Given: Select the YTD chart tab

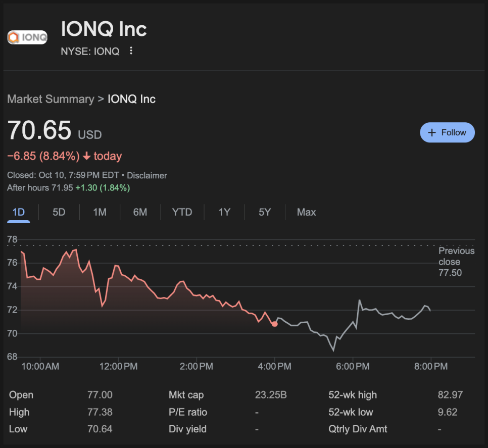Looking at the screenshot, I should click(x=182, y=212).
